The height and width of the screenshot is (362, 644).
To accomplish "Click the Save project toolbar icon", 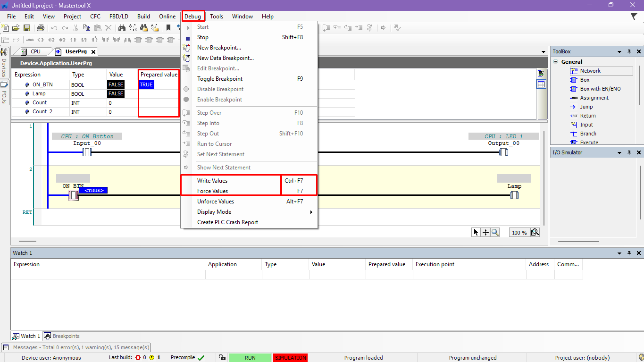I will [x=26, y=28].
